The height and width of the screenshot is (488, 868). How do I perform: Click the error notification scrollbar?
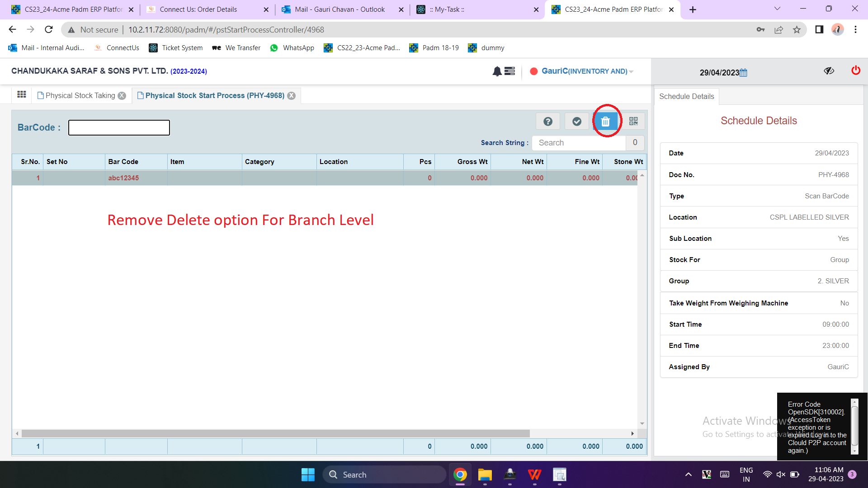(x=854, y=427)
